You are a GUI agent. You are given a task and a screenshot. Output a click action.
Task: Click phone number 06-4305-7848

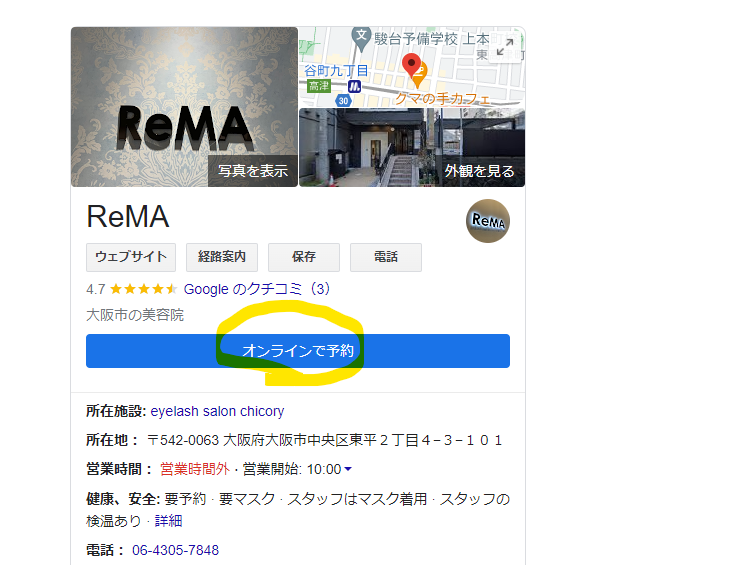coord(175,550)
